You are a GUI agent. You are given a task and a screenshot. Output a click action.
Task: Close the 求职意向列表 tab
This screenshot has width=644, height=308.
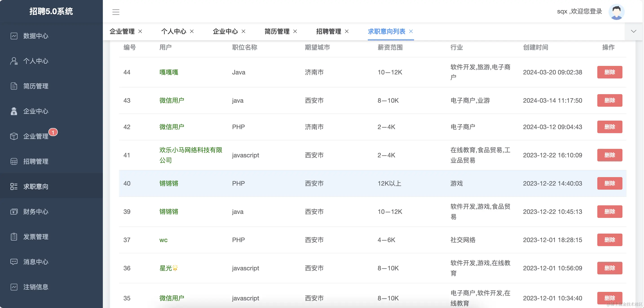[x=411, y=31]
